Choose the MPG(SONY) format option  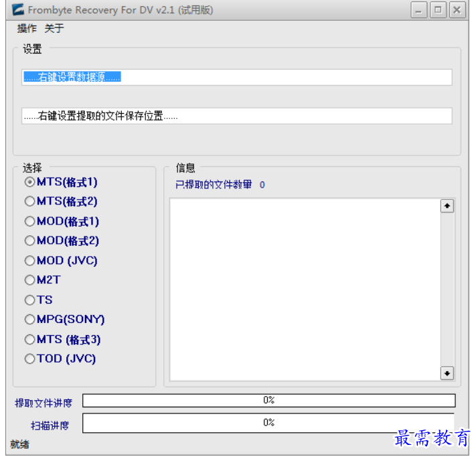(x=29, y=320)
